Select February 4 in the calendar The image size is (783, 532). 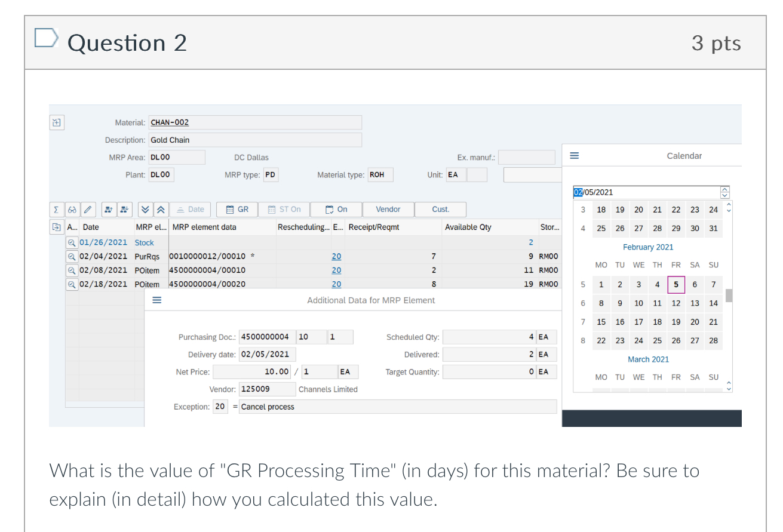pos(657,284)
